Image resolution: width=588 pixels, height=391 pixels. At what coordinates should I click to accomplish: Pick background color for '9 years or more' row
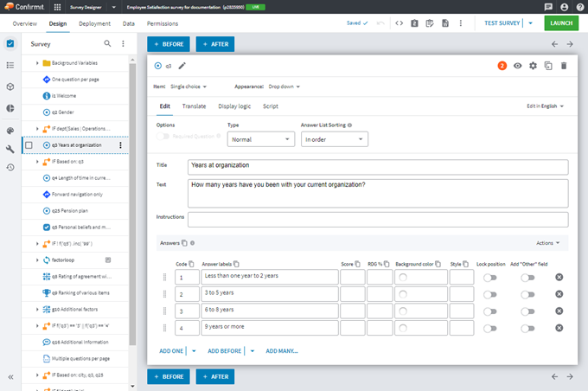(x=403, y=329)
